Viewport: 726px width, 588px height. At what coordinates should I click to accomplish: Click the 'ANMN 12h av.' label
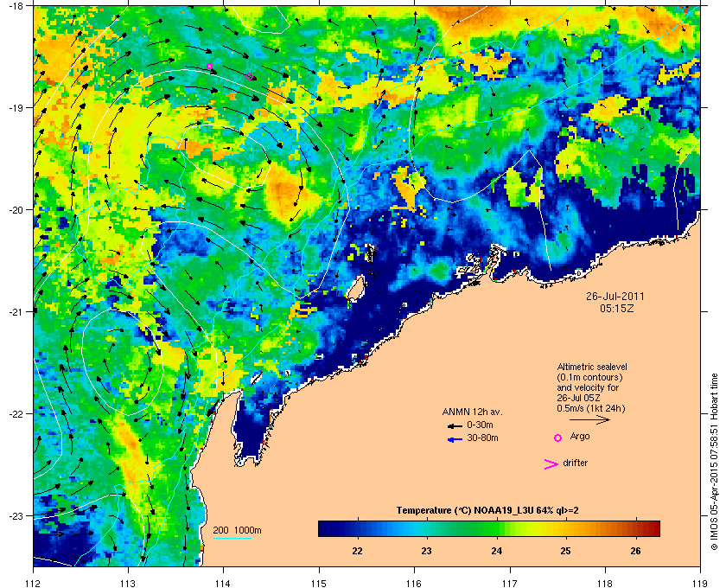tap(472, 412)
